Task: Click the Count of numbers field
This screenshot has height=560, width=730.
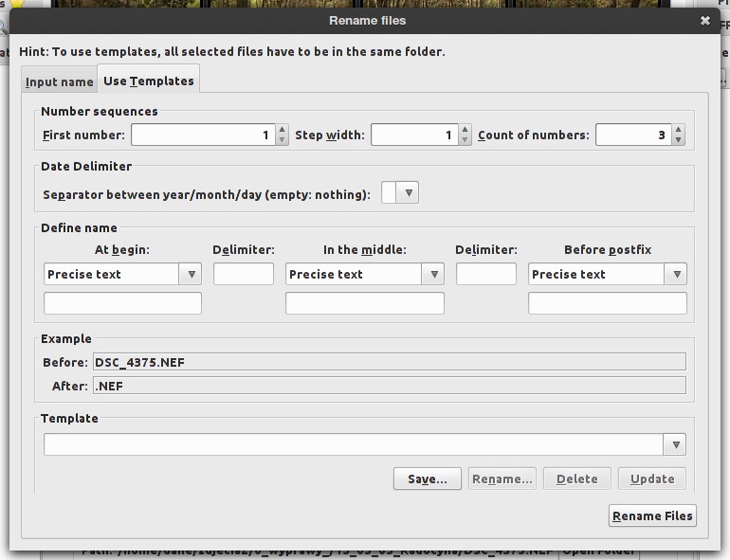Action: [633, 135]
